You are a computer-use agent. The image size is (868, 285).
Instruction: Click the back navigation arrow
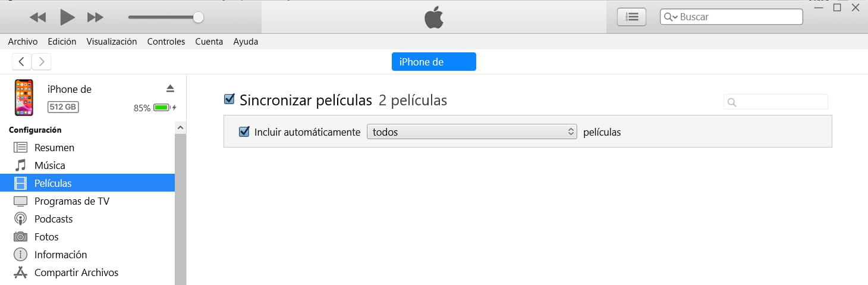[x=21, y=61]
